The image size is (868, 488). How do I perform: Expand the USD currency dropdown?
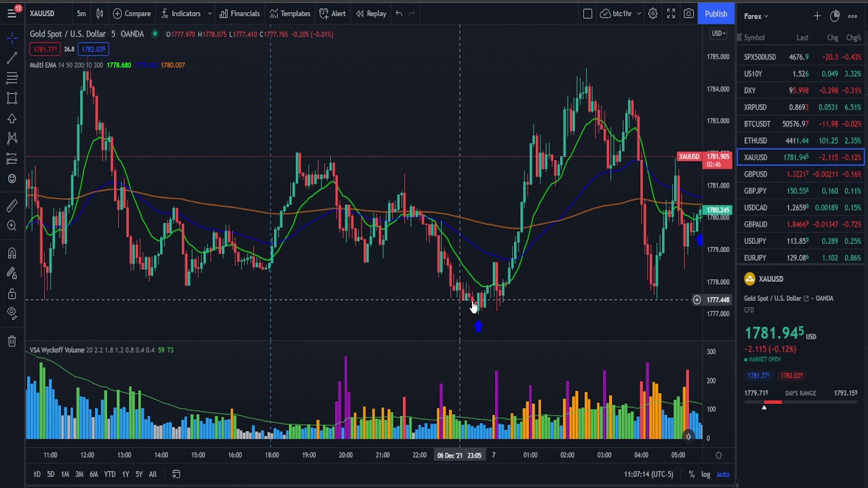click(x=718, y=33)
